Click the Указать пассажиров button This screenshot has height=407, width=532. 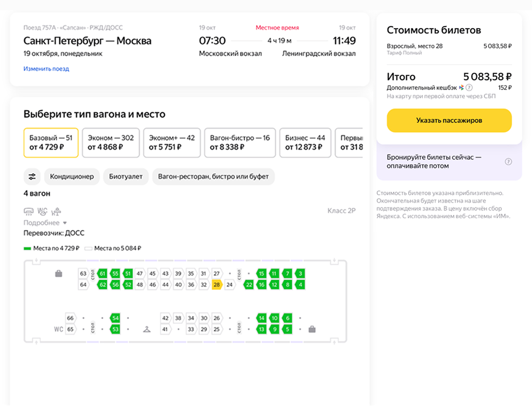[x=449, y=120]
